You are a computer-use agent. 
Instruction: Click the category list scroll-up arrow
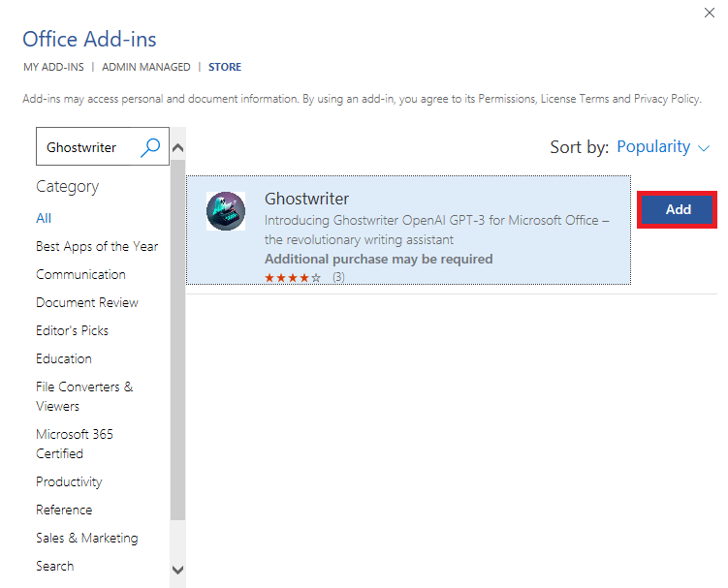tap(177, 148)
